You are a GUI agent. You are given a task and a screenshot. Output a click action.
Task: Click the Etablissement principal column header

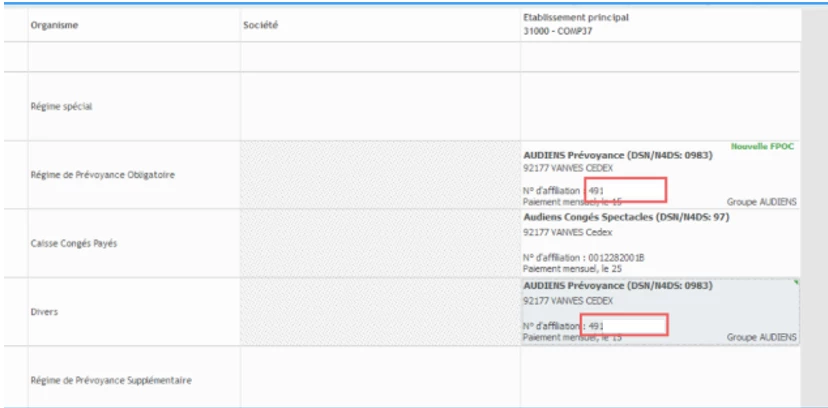coord(576,17)
